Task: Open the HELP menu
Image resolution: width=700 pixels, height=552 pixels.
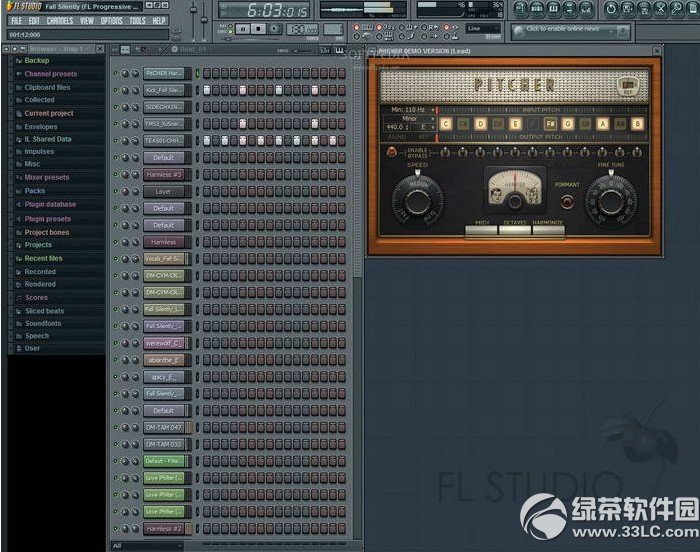Action: click(x=159, y=21)
